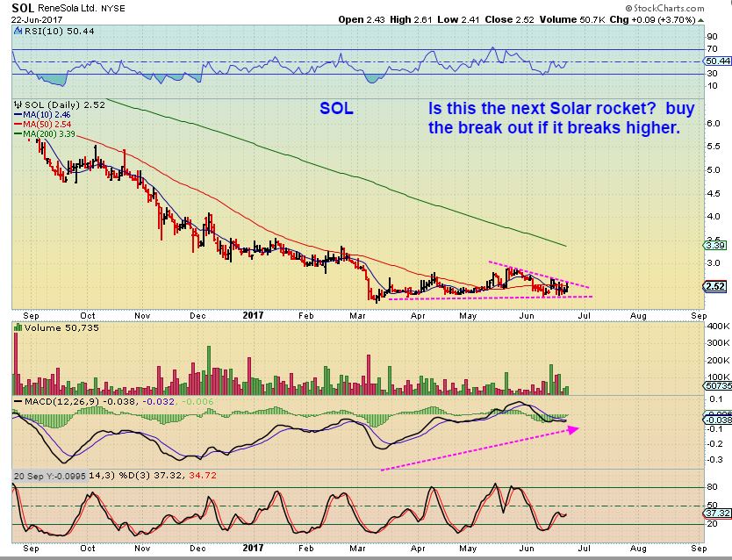Click the MACD signal value '-0.032'
Screen dimensions: 732x560
click(158, 401)
